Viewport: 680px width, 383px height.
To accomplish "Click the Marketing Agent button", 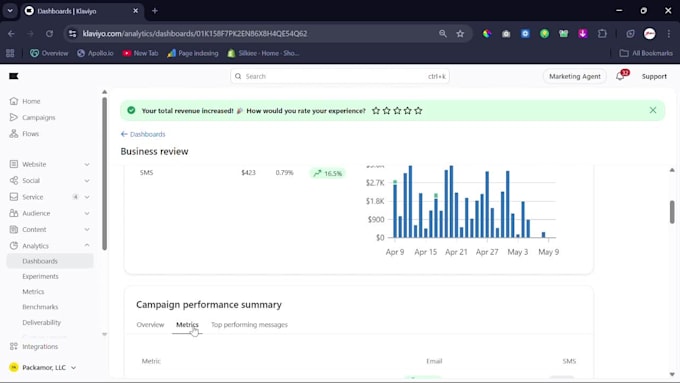I will point(575,76).
